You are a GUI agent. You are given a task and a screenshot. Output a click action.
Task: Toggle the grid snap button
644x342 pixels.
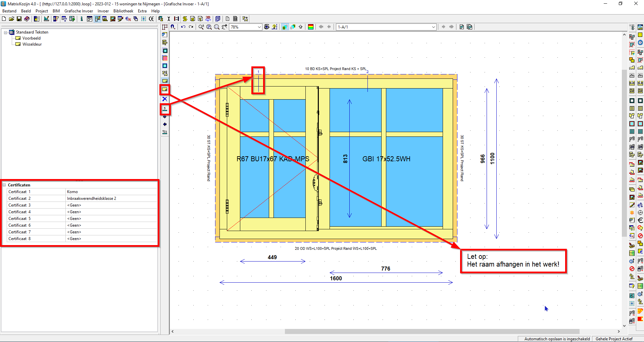coord(285,27)
